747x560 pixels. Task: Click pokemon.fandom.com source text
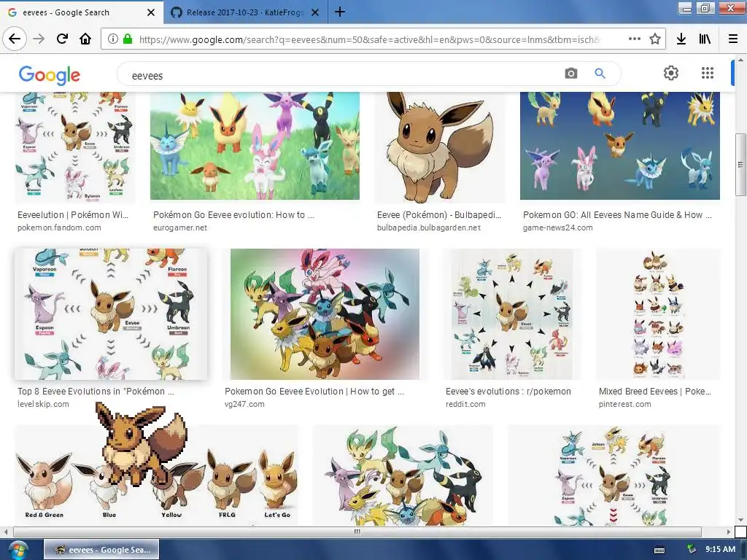59,227
